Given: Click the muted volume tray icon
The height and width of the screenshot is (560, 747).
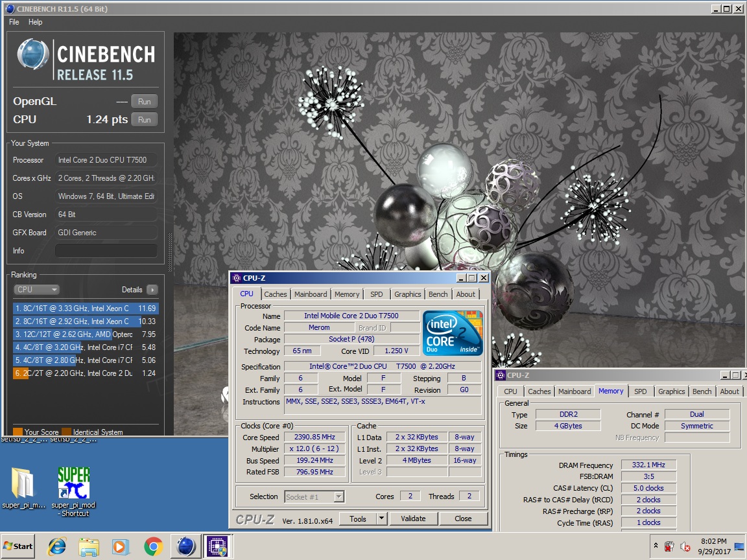Looking at the screenshot, I should tap(685, 546).
